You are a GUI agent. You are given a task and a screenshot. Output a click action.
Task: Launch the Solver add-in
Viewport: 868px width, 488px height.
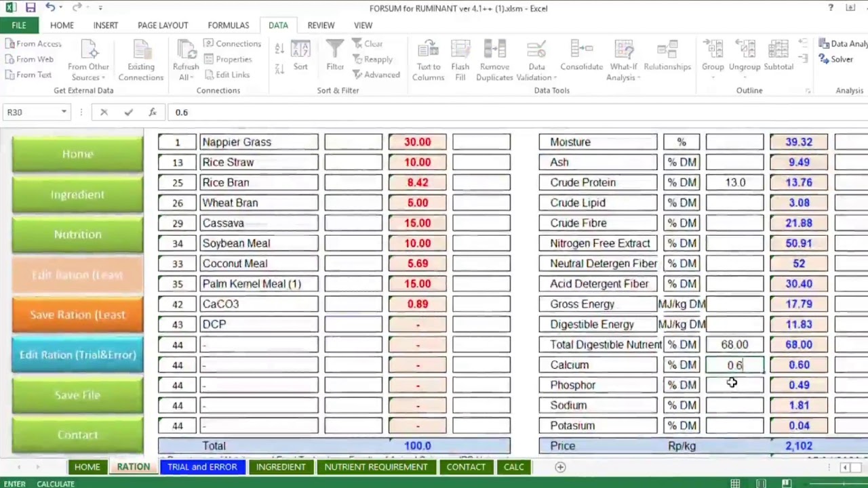pos(835,59)
